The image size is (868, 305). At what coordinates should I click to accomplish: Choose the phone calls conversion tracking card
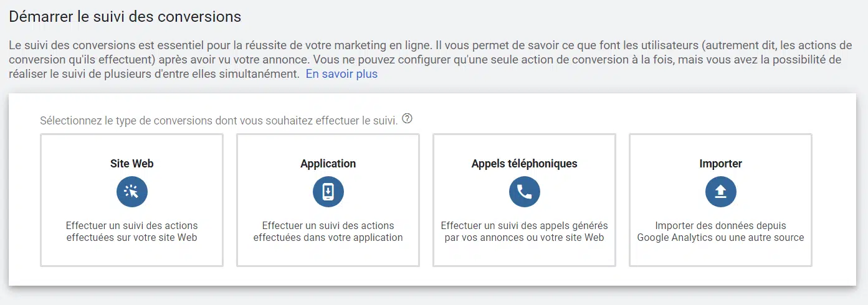point(525,200)
